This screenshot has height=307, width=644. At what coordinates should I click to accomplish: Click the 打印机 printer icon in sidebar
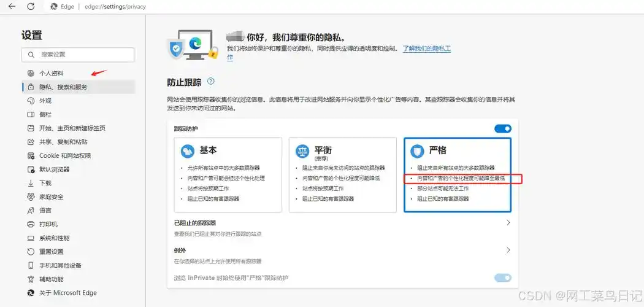tap(31, 224)
